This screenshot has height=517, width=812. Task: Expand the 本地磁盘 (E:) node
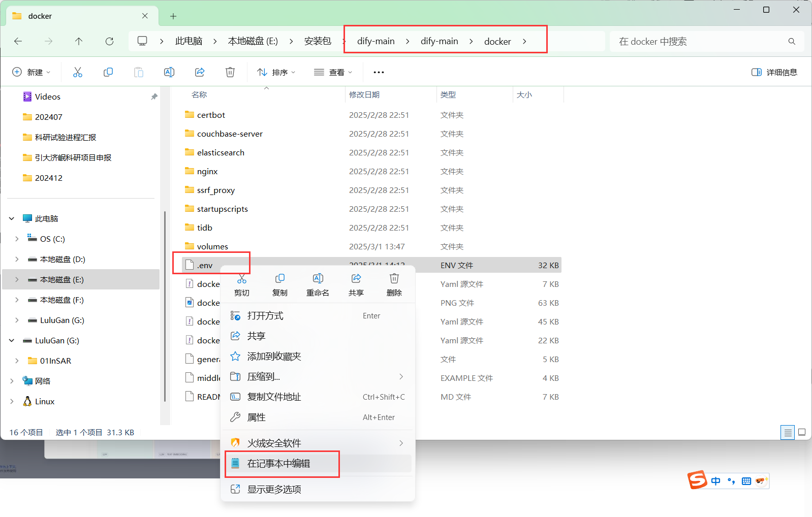(17, 280)
